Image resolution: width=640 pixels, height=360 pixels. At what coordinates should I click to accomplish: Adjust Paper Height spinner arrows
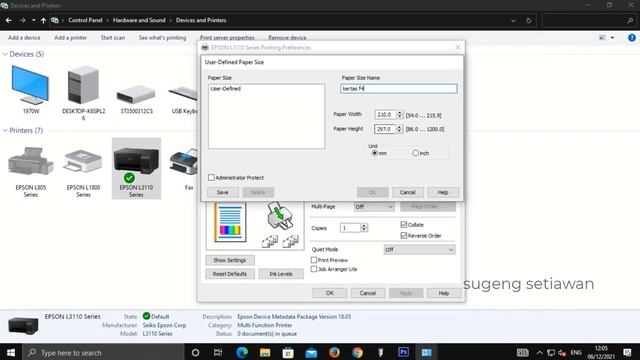pyautogui.click(x=400, y=129)
